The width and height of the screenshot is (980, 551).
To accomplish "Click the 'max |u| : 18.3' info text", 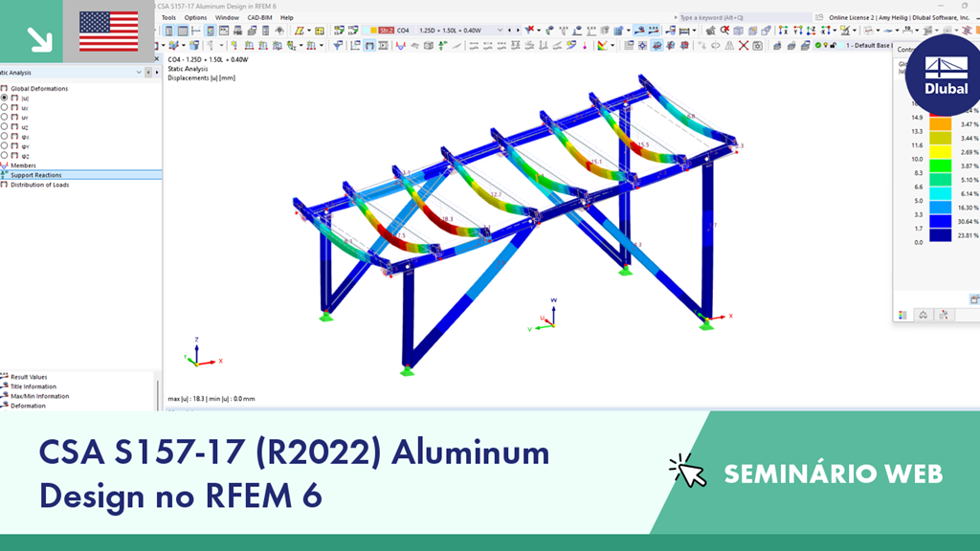I will (187, 399).
